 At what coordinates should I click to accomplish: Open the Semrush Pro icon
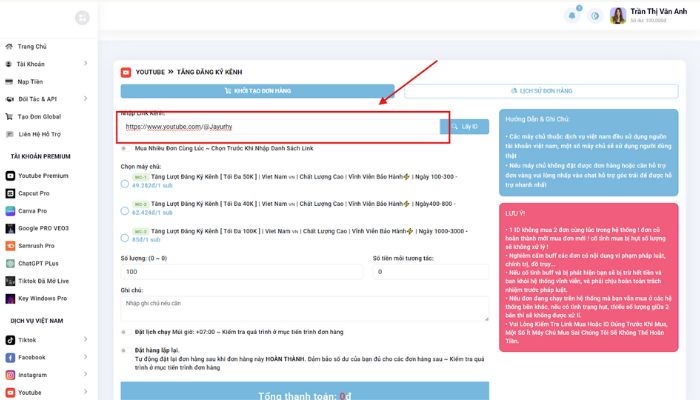[10, 246]
